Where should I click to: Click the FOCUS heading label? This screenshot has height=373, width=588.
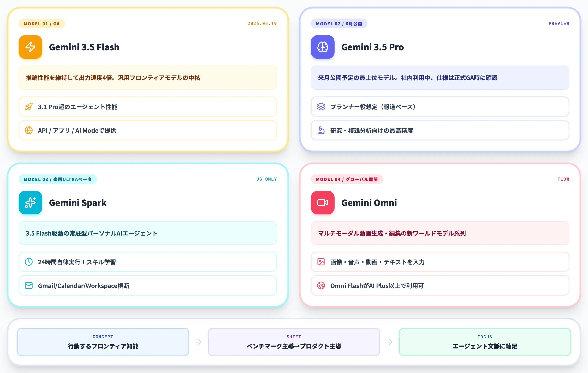coord(485,337)
